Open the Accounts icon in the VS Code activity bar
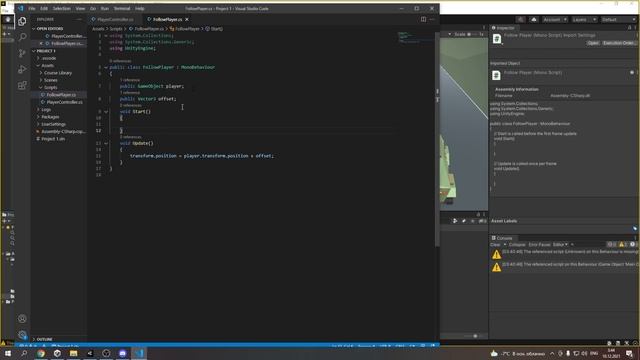 pyautogui.click(x=22, y=319)
